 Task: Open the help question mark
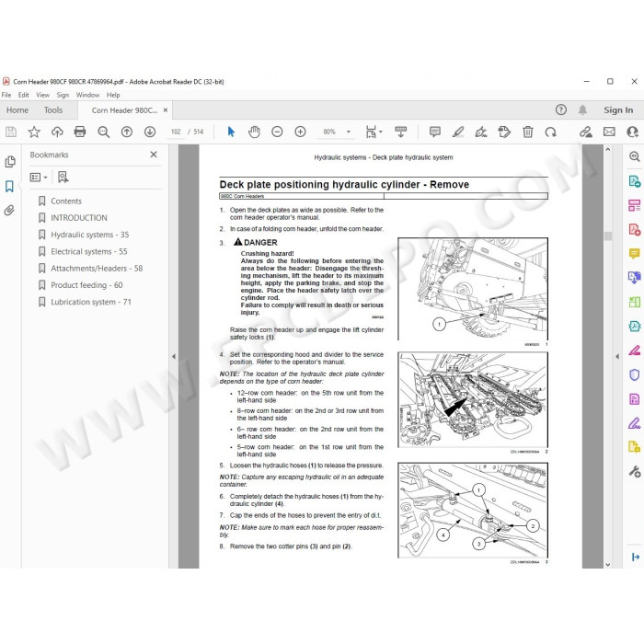point(561,109)
